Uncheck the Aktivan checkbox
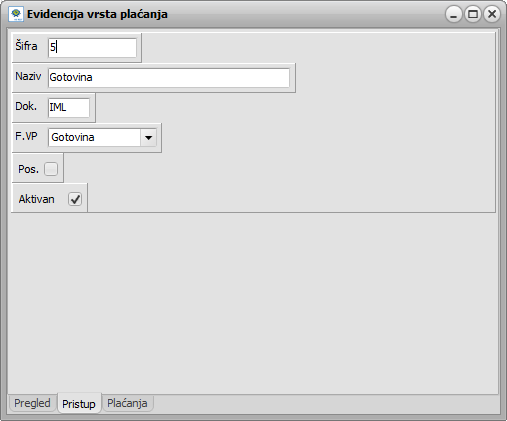Screen dimensions: 507x421 75,199
